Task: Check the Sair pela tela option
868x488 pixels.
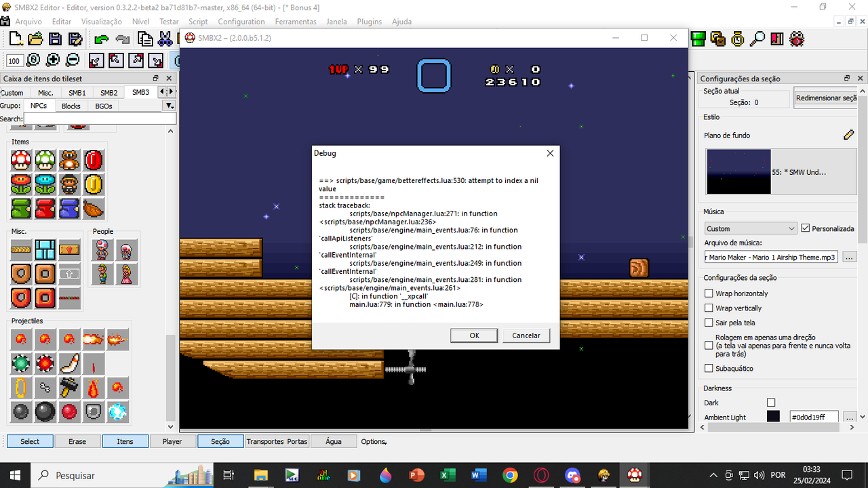Action: click(x=709, y=323)
